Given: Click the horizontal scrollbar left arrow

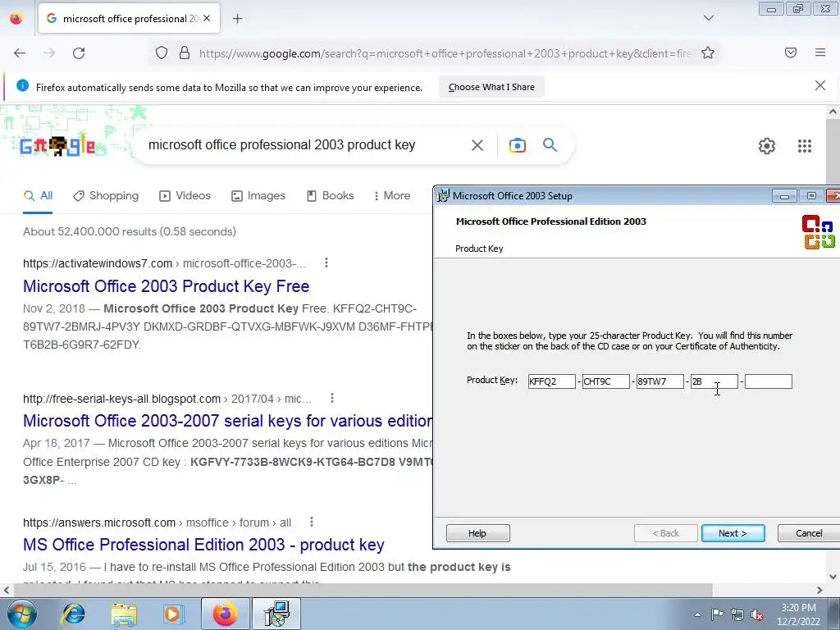Looking at the screenshot, I should pyautogui.click(x=7, y=590).
